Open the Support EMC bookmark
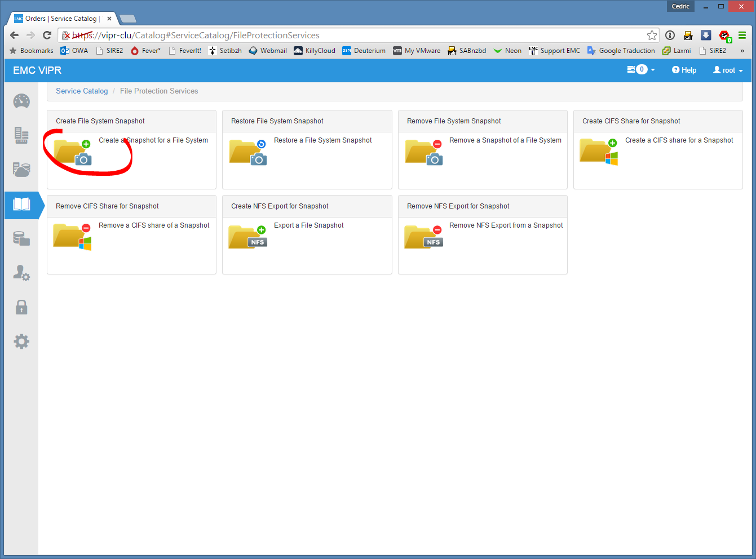This screenshot has height=559, width=756. coord(554,51)
